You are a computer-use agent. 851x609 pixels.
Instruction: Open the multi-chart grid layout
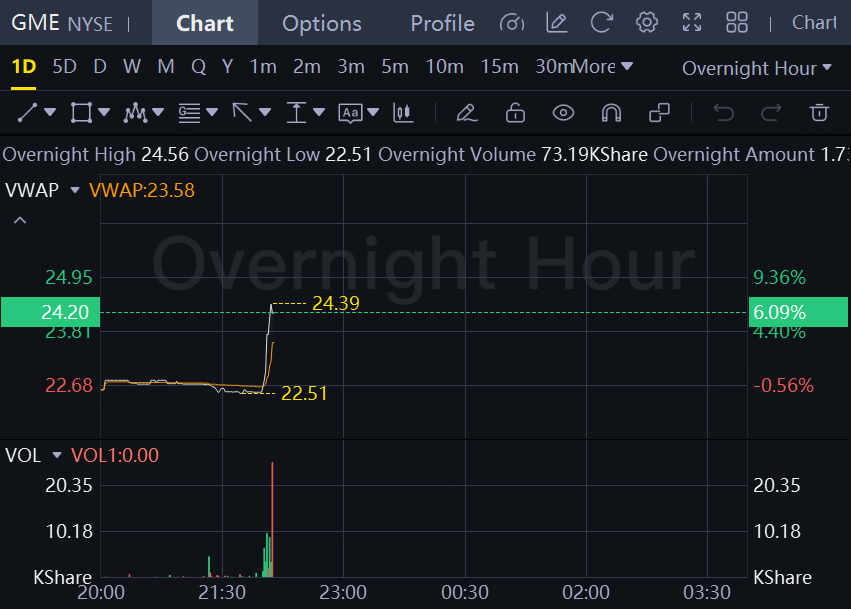pos(737,23)
